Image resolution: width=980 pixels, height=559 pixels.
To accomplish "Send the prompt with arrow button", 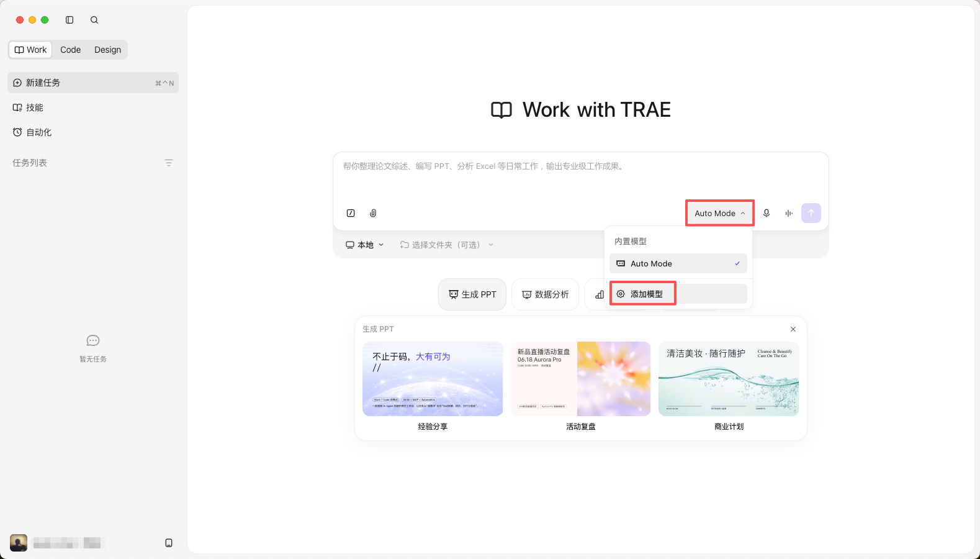I will [811, 213].
